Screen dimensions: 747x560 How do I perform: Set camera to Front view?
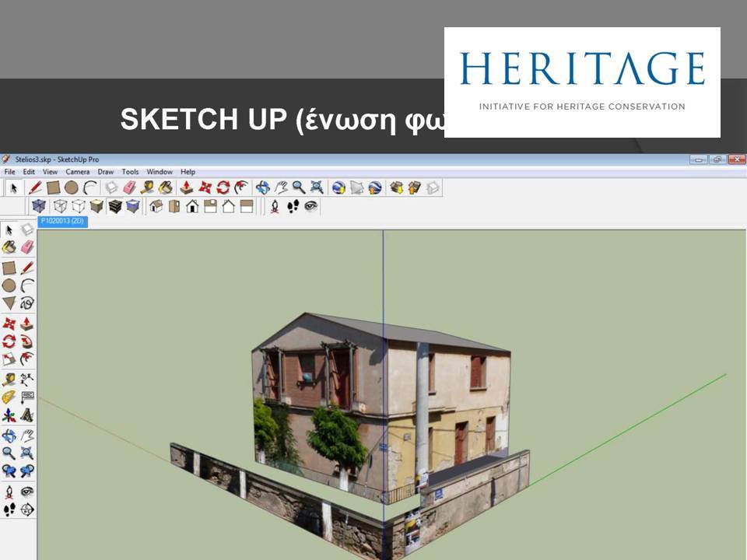192,206
